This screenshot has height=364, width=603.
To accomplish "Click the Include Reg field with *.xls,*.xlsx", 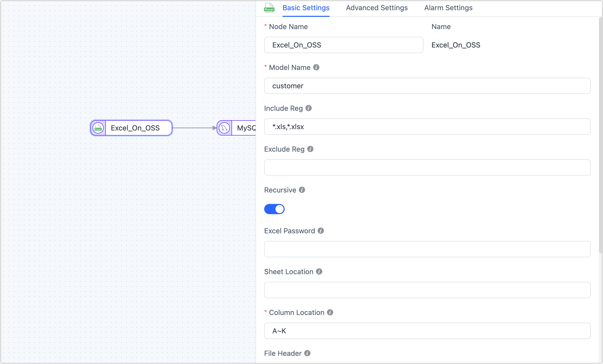I will point(427,127).
